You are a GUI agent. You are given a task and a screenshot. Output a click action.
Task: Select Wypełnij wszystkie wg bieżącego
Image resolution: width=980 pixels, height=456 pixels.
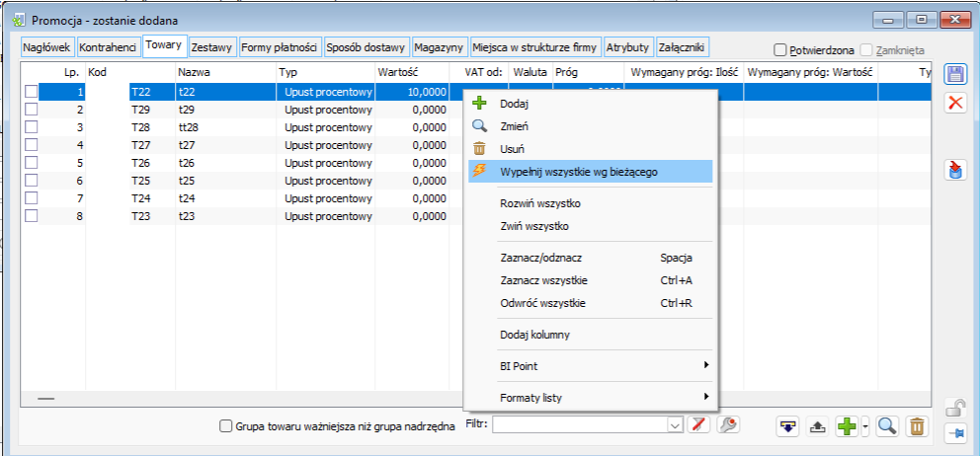591,171
